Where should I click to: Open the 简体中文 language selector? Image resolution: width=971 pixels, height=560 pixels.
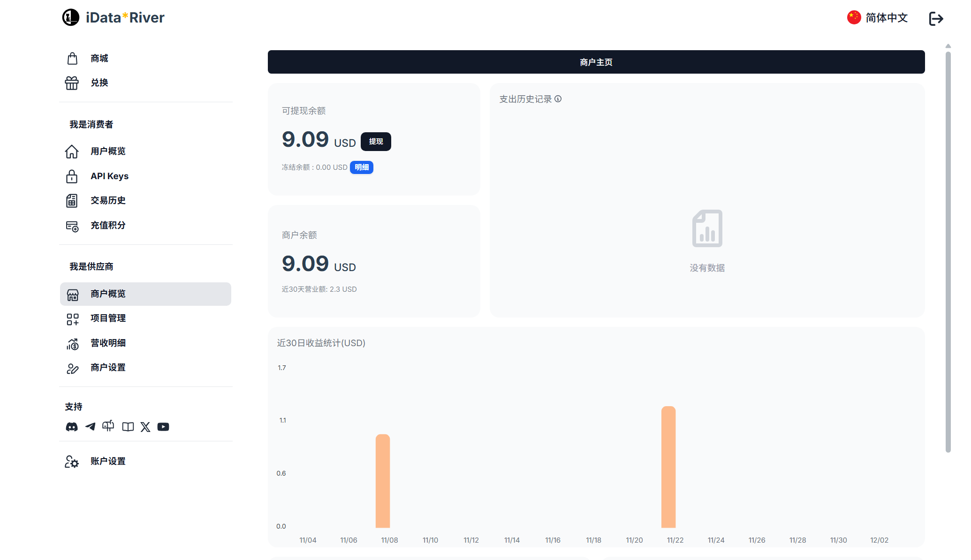click(877, 18)
